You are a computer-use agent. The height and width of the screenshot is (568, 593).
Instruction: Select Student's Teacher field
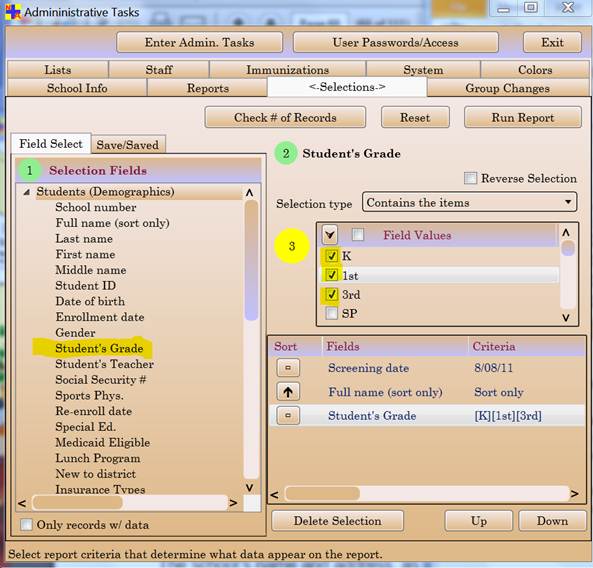104,364
